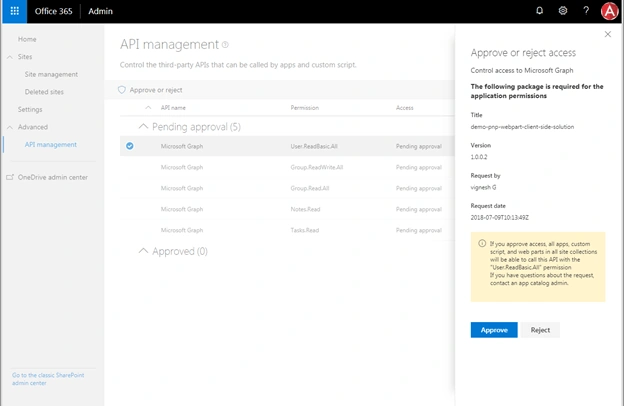Go to the classic SharePoint admin center

tap(48, 379)
